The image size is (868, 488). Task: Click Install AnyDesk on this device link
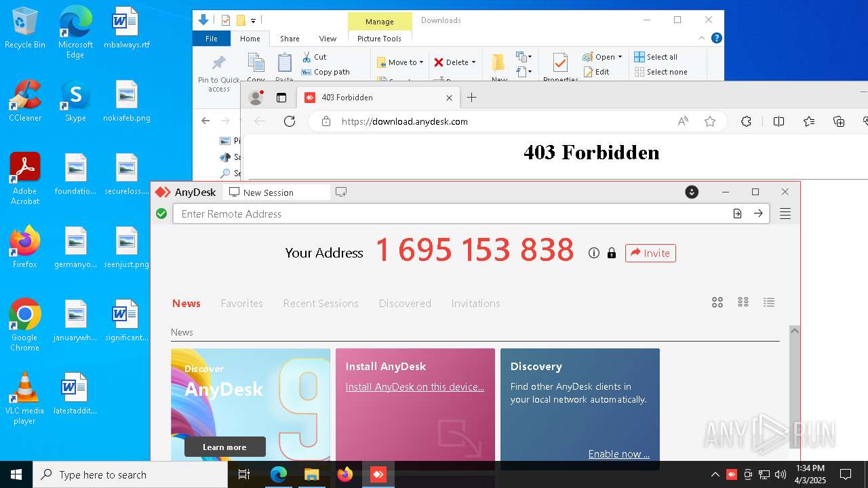pos(415,387)
